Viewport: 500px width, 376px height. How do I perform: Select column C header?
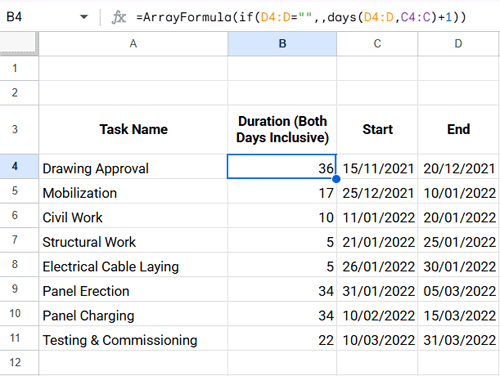pyautogui.click(x=377, y=44)
